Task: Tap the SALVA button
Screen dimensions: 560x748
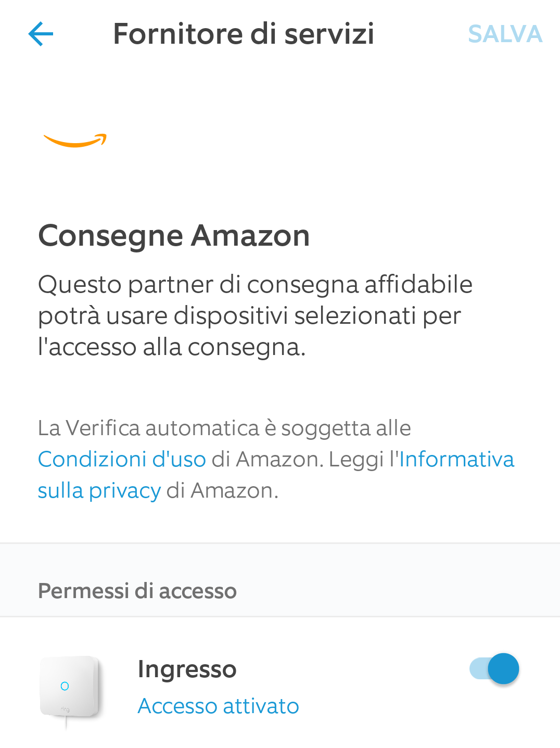Action: [x=505, y=34]
